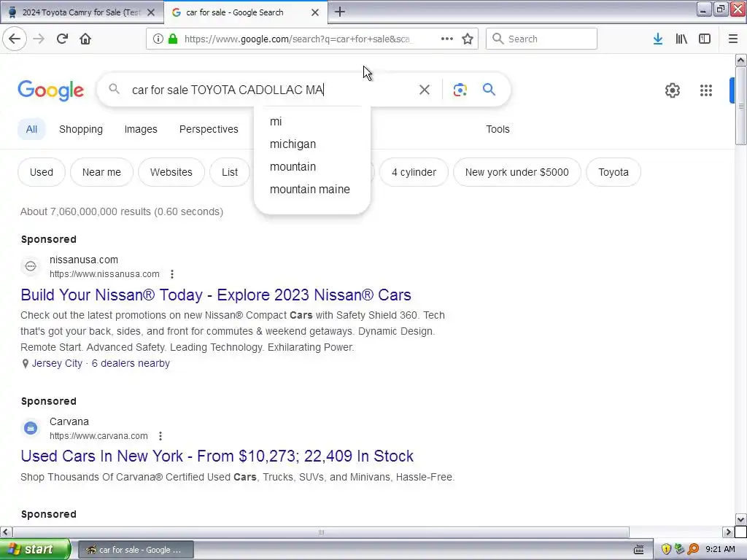
Task: Choose the 'mountain maine' autocomplete suggestion
Action: pos(312,189)
